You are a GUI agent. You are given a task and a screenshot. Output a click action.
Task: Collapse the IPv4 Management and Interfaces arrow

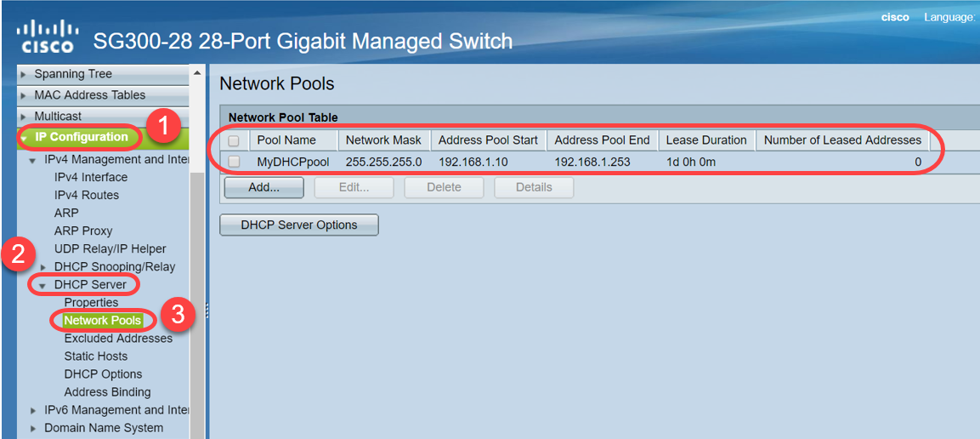coord(34,160)
